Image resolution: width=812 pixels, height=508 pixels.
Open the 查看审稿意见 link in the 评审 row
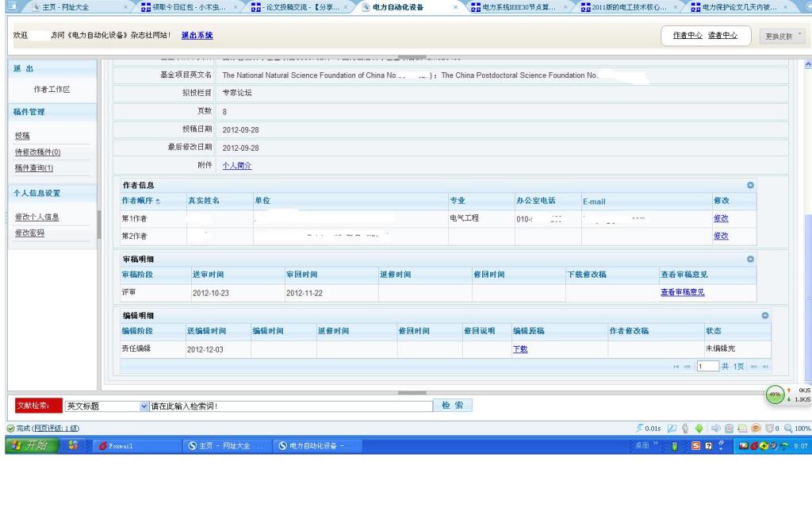click(x=682, y=292)
